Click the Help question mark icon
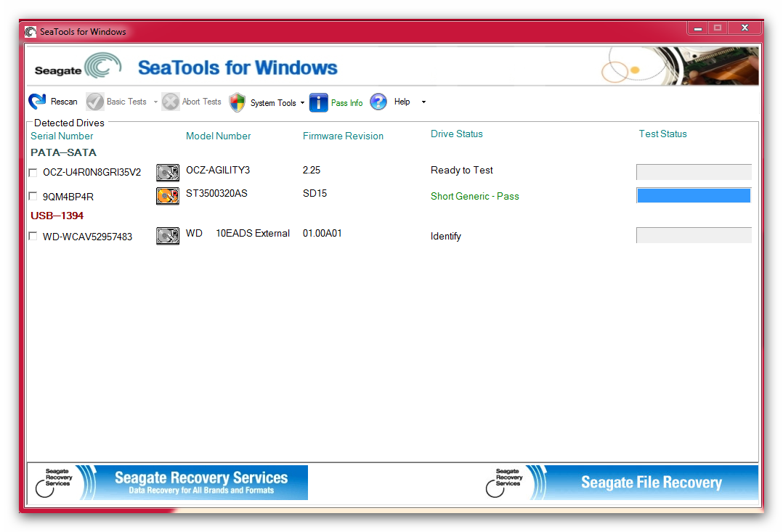783x532 pixels. click(378, 102)
